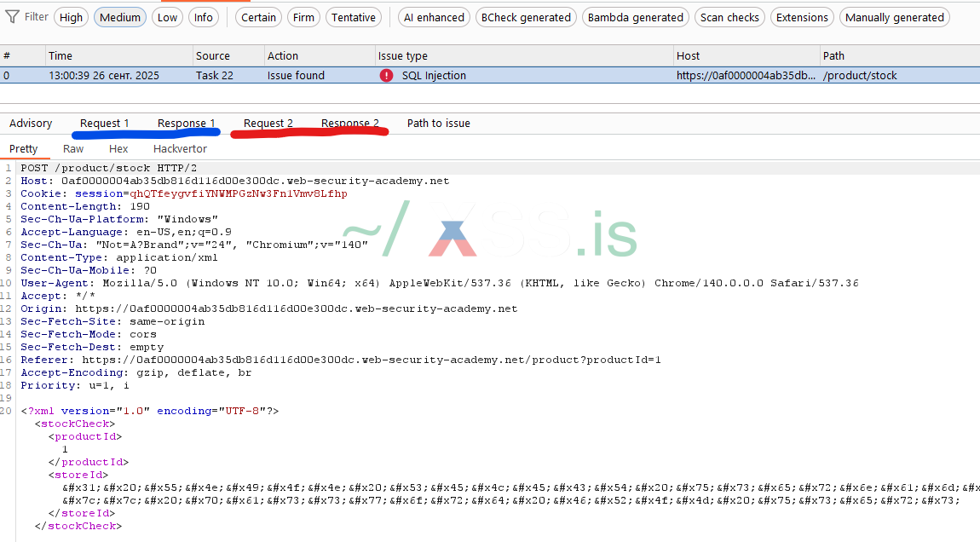Toggle the Info severity filter
Image resolution: width=980 pixels, height=542 pixels.
tap(203, 18)
